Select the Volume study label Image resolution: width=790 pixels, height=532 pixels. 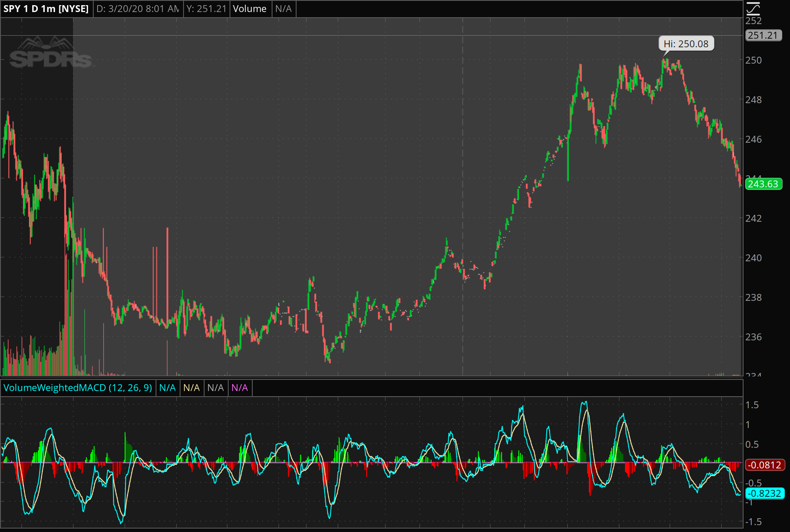point(250,9)
